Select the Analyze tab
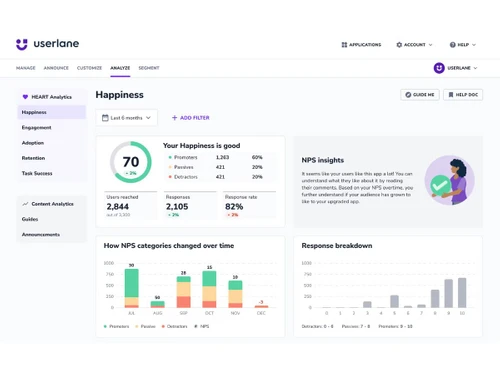This screenshot has width=500, height=375. [x=120, y=68]
